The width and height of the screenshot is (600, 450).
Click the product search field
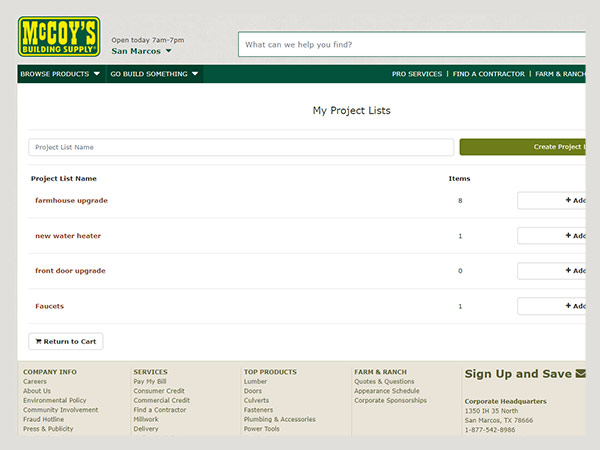click(x=410, y=45)
